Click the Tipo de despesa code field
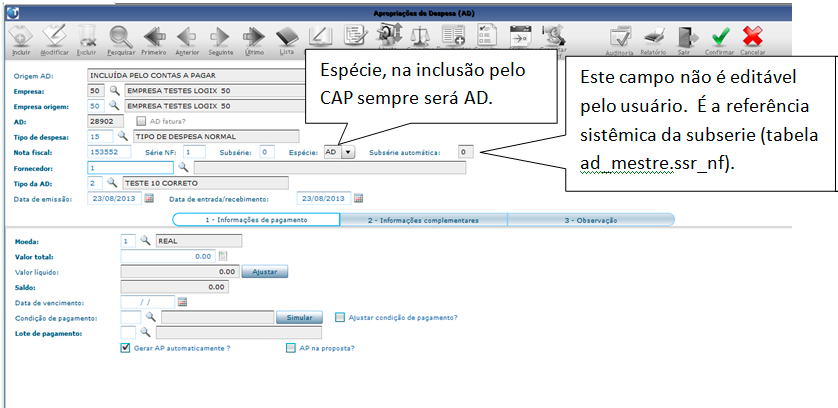 pyautogui.click(x=100, y=136)
